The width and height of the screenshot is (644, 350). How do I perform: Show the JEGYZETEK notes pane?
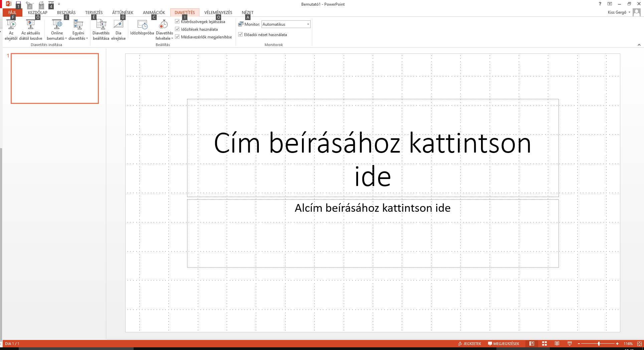click(470, 344)
